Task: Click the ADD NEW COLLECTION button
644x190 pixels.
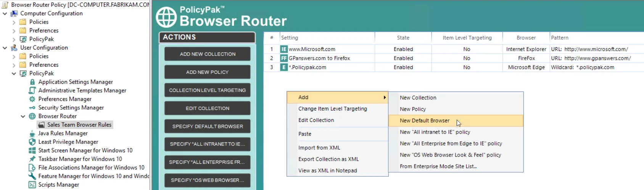Action: 208,54
